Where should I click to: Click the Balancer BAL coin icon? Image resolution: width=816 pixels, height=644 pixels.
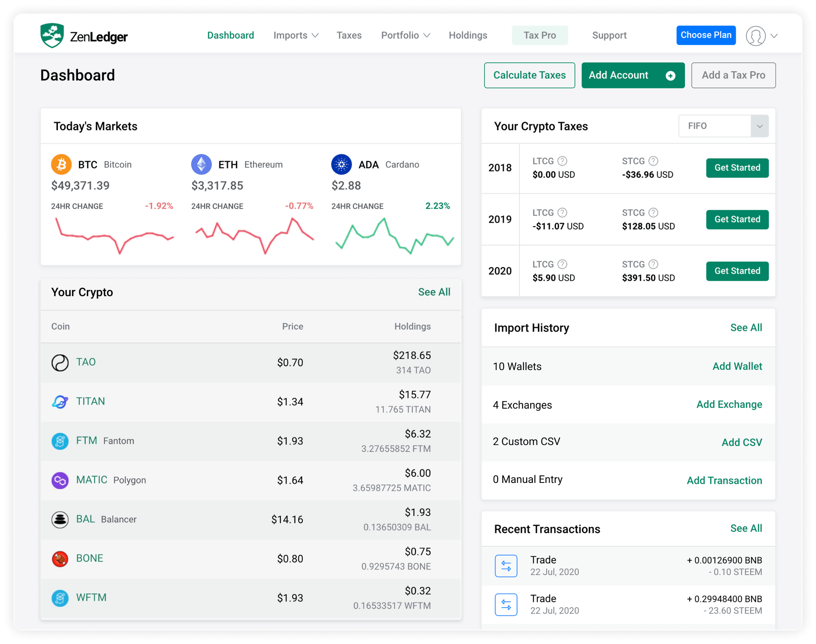point(60,520)
